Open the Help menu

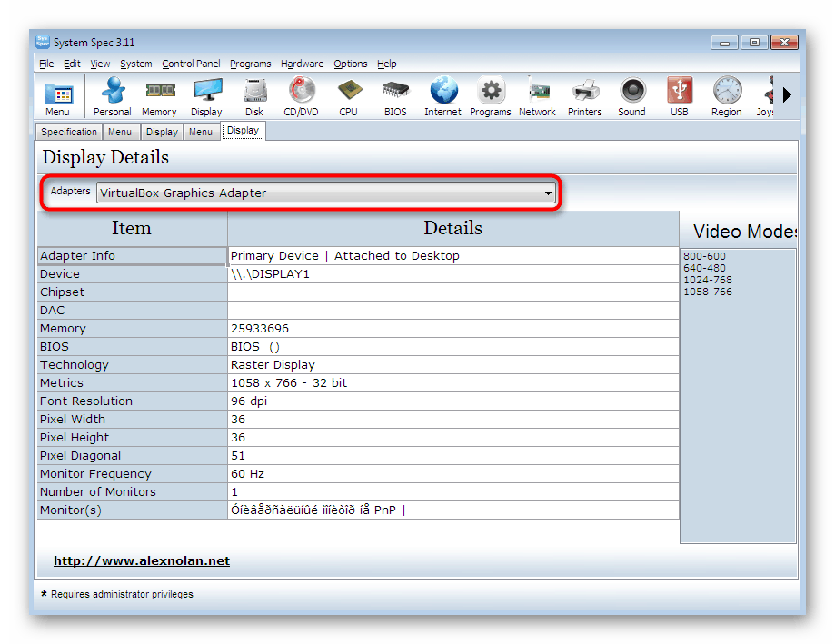pos(387,64)
